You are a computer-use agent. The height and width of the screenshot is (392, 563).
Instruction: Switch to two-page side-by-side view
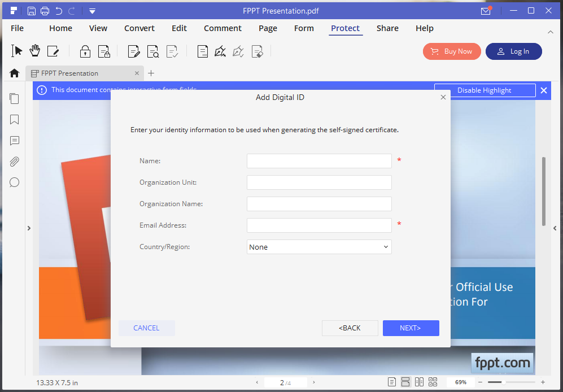[x=419, y=382]
